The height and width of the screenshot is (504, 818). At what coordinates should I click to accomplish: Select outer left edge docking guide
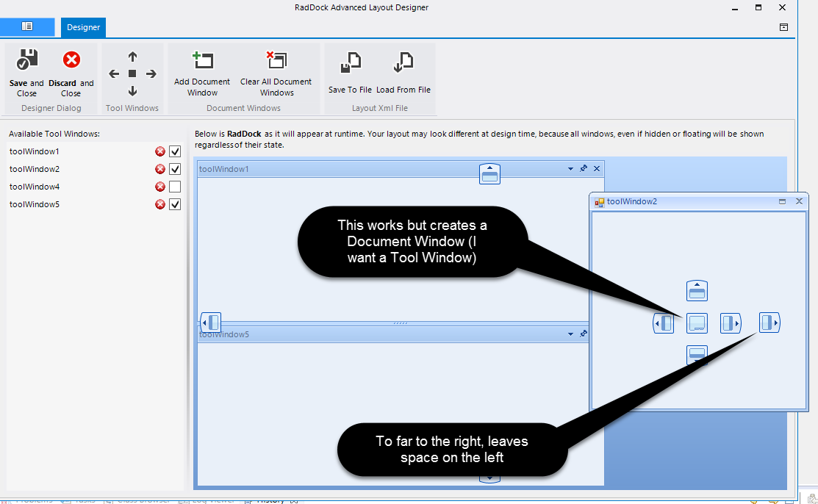[211, 323]
